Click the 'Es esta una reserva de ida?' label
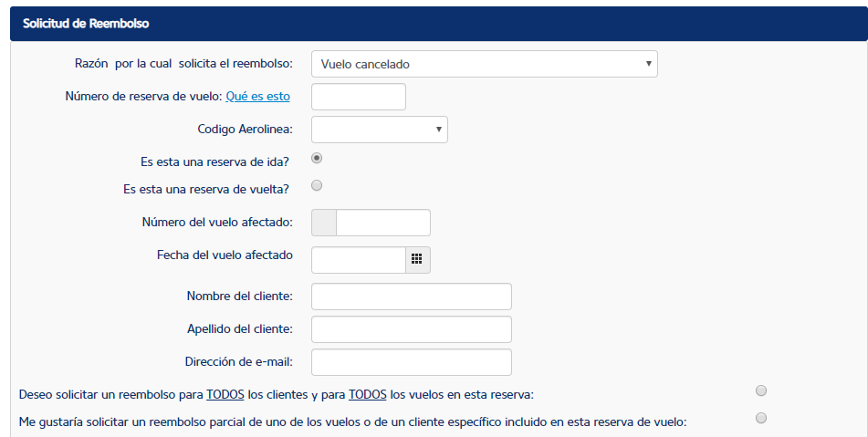868x437 pixels. point(214,162)
